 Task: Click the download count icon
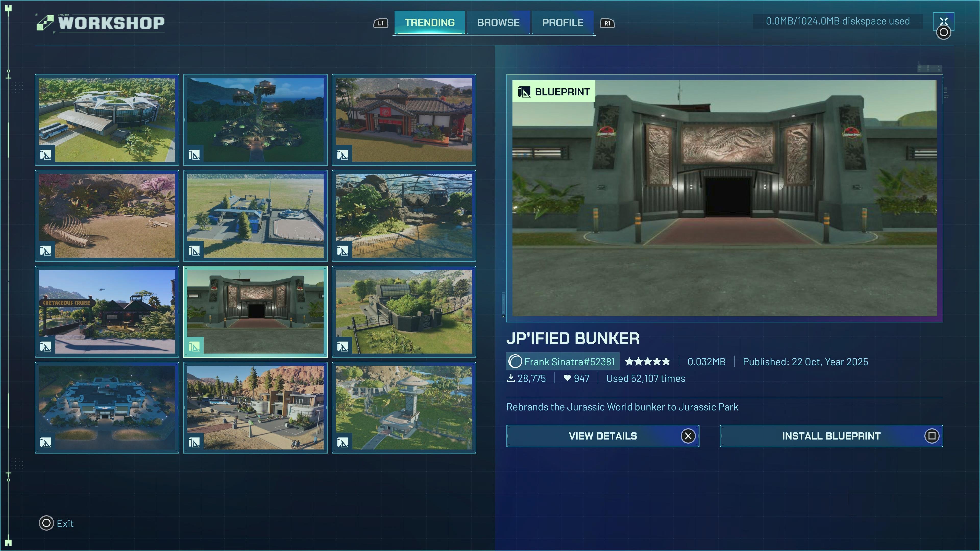511,378
